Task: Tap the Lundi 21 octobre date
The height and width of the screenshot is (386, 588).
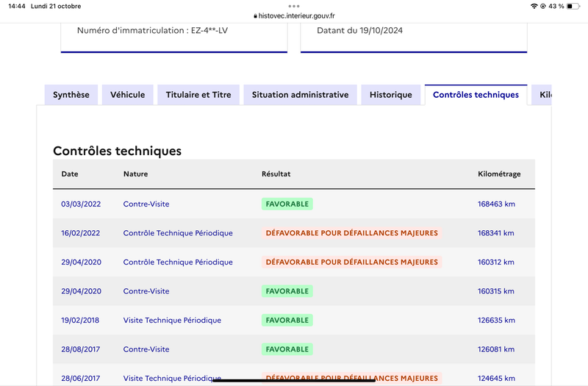Action: [x=56, y=6]
